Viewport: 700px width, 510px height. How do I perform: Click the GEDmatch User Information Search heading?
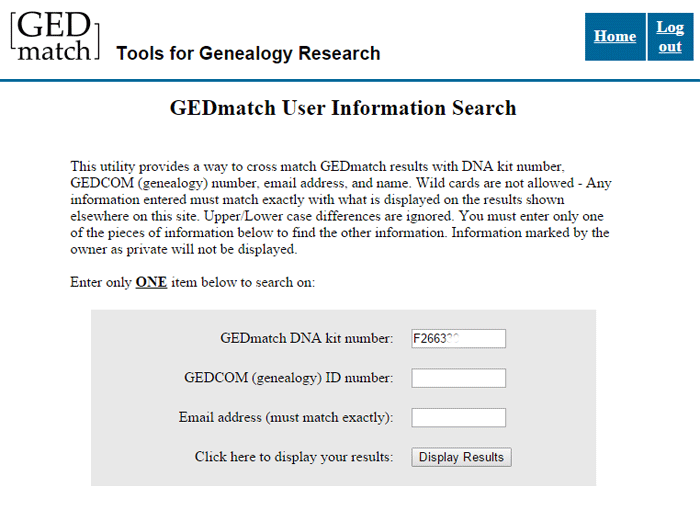point(343,108)
